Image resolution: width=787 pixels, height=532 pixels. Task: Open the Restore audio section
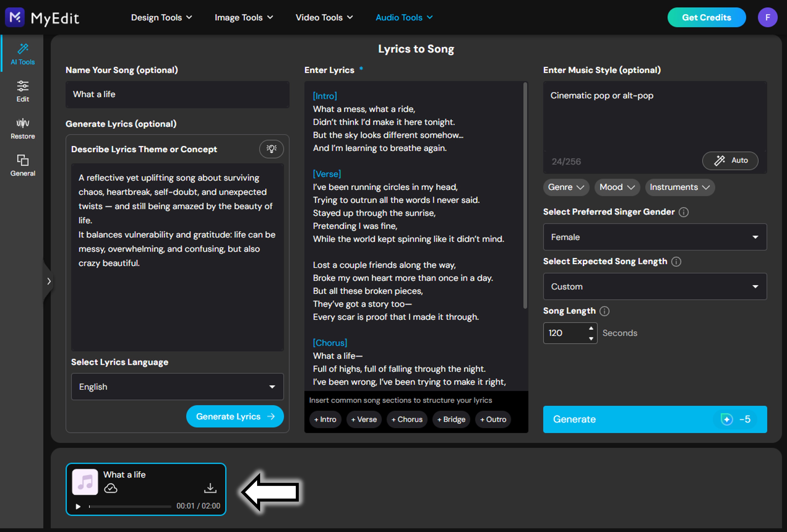pyautogui.click(x=22, y=128)
